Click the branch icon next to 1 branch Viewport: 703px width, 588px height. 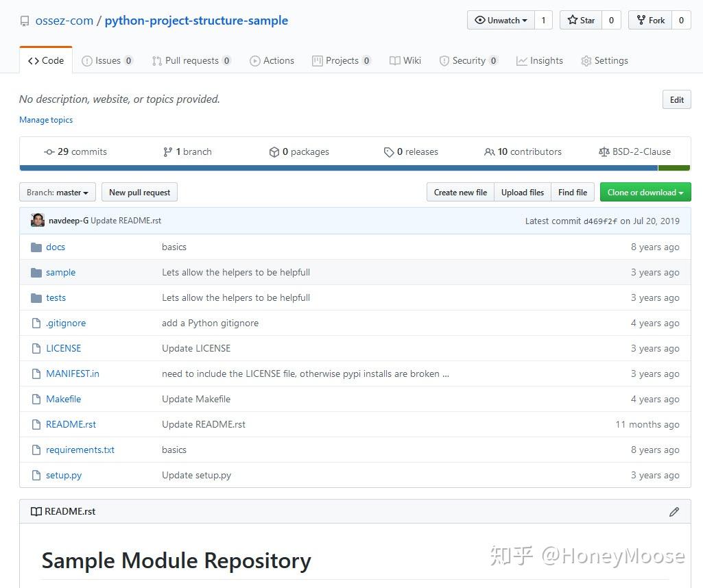point(167,152)
